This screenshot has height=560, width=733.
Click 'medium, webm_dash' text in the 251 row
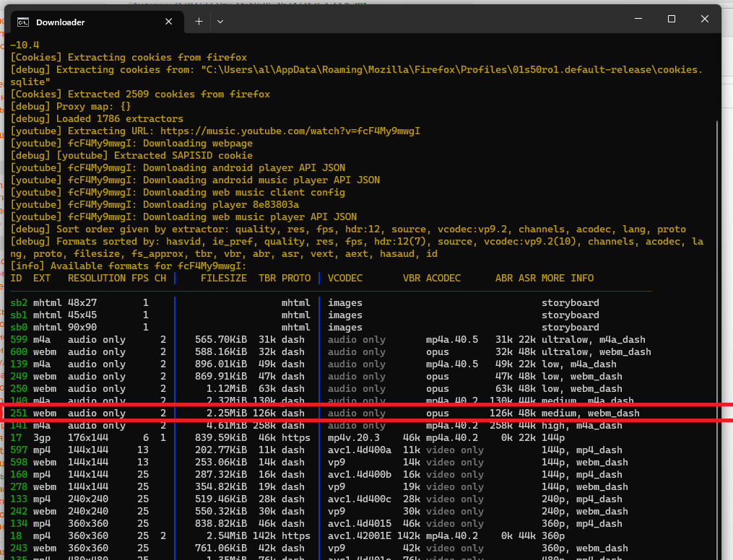tap(591, 413)
